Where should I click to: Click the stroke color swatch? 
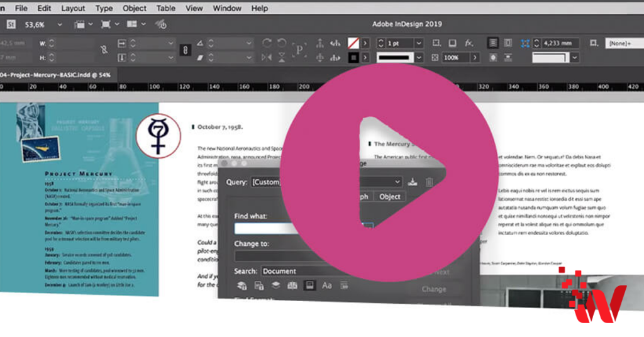tap(353, 57)
